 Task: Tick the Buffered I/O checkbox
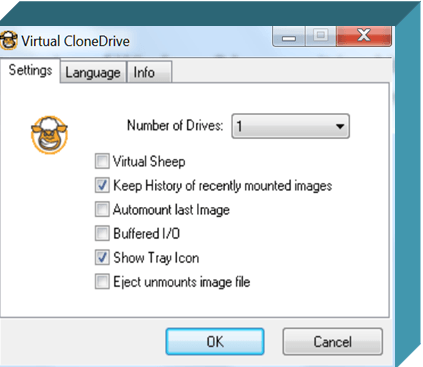pos(102,233)
